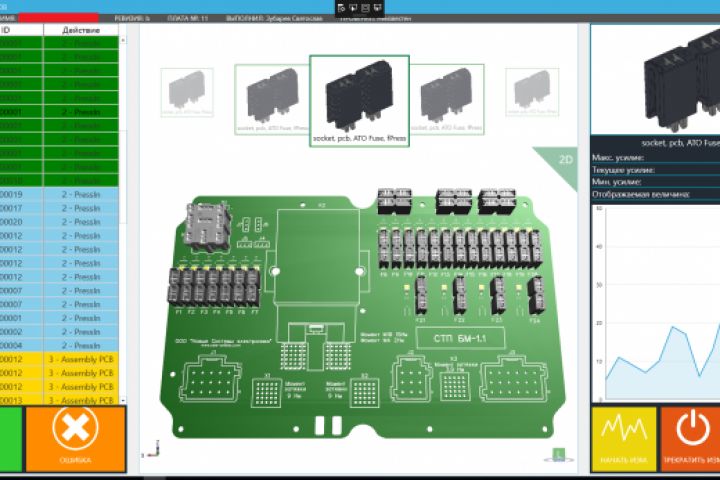Click the СТП БМ-1.1 label on the PCB
Viewport: 720px width, 480px height.
(x=460, y=339)
